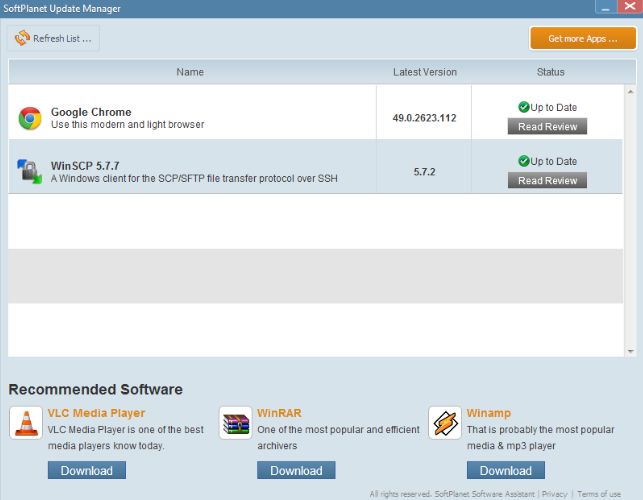
Task: Sort by the Name column header
Action: pos(190,72)
